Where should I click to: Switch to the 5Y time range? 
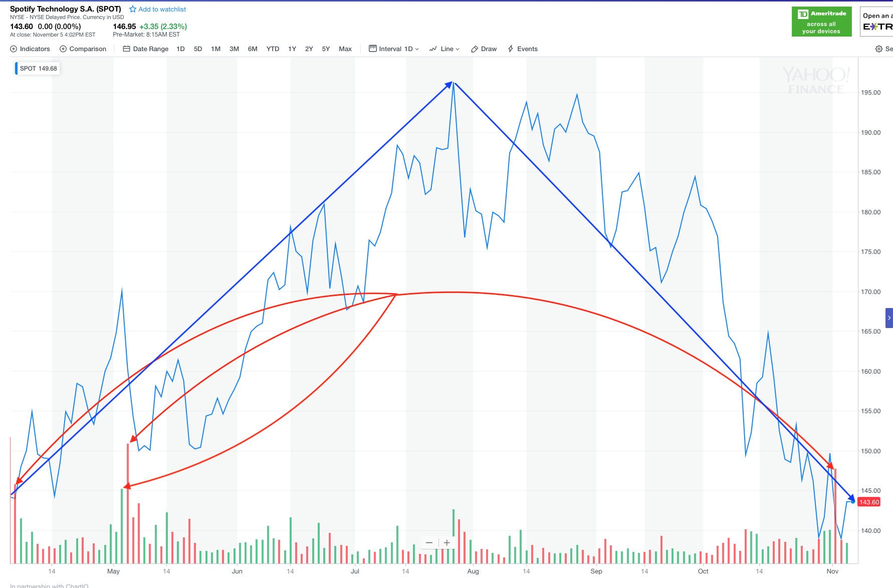(x=326, y=49)
